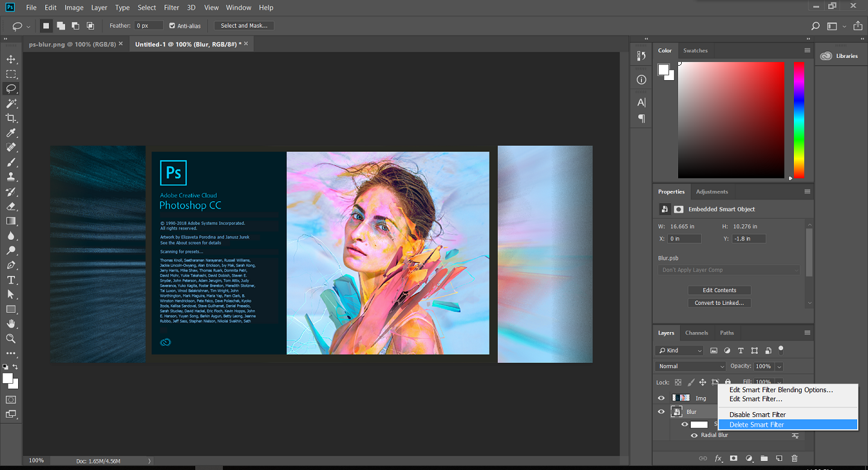Open the Filter menu

[x=172, y=7]
